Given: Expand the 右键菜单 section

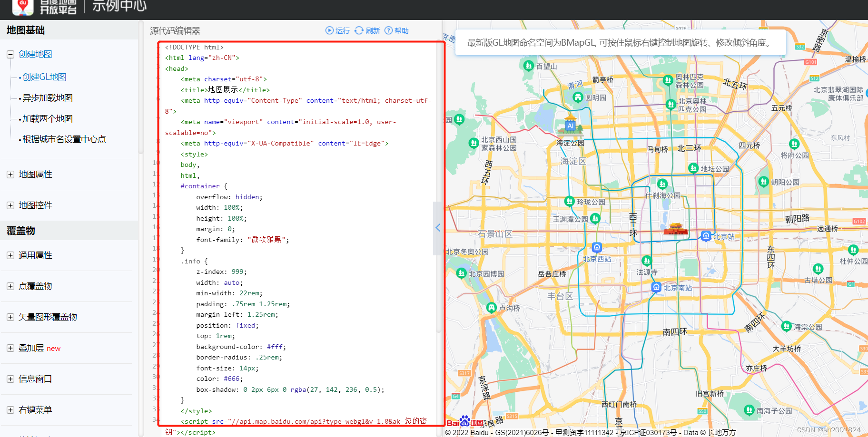Looking at the screenshot, I should [10, 410].
